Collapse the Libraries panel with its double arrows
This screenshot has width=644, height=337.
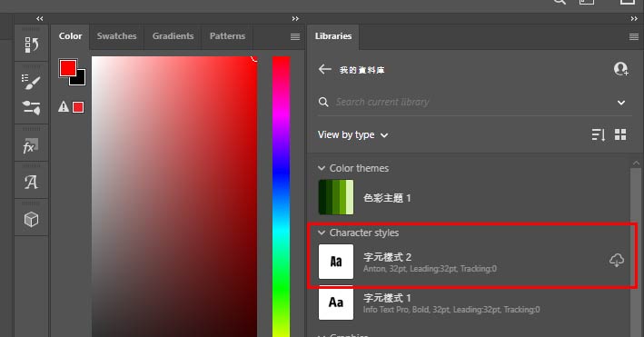pyautogui.click(x=634, y=18)
